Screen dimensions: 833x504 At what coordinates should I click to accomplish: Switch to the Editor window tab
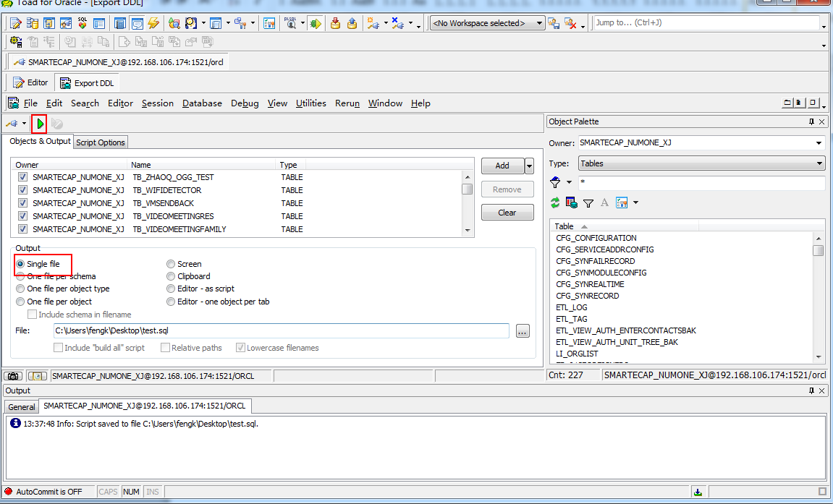click(x=31, y=82)
